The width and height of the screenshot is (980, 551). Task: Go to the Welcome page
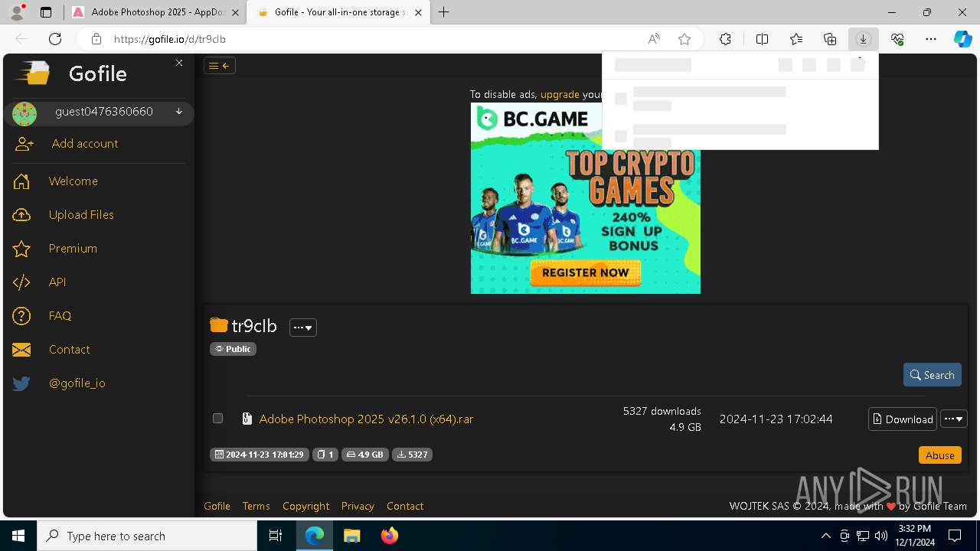tap(73, 181)
